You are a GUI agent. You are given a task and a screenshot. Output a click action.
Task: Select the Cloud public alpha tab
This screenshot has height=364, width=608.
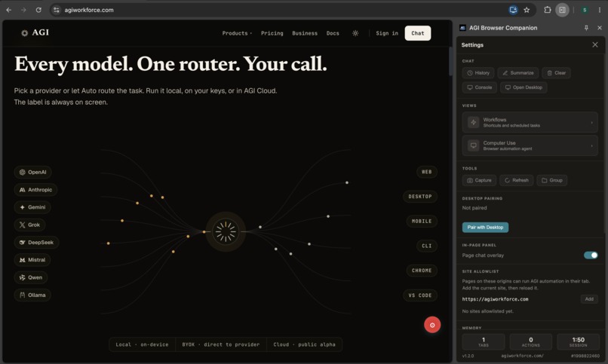305,344
